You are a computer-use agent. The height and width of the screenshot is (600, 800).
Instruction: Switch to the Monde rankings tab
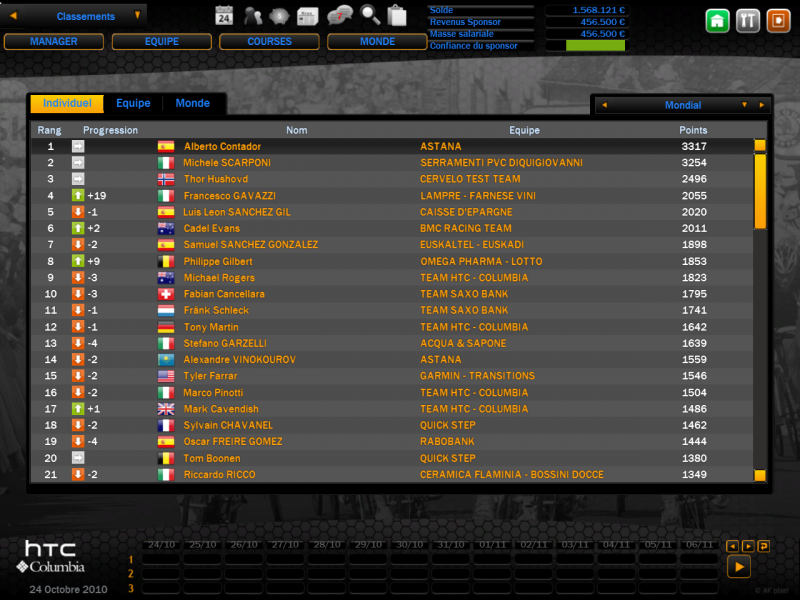pos(192,104)
